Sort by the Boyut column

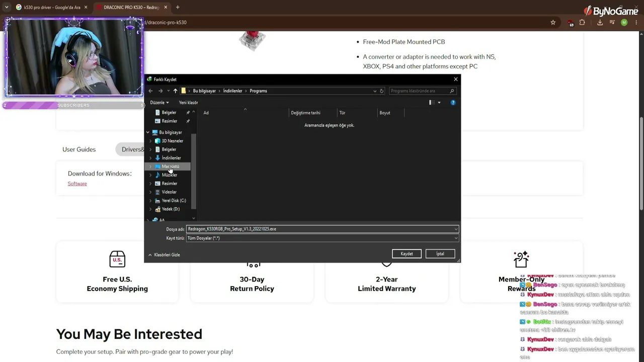(x=391, y=113)
